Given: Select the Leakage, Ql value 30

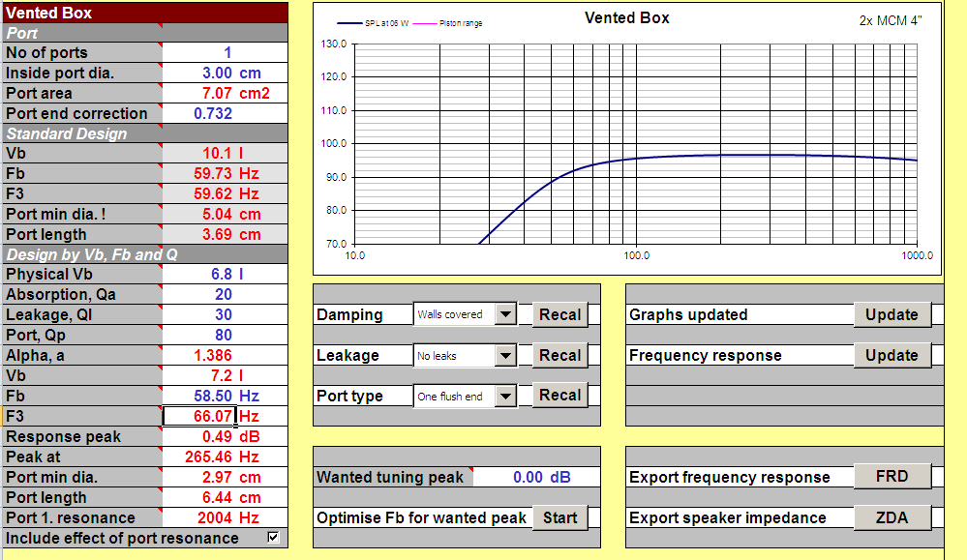Looking at the screenshot, I should [x=226, y=314].
